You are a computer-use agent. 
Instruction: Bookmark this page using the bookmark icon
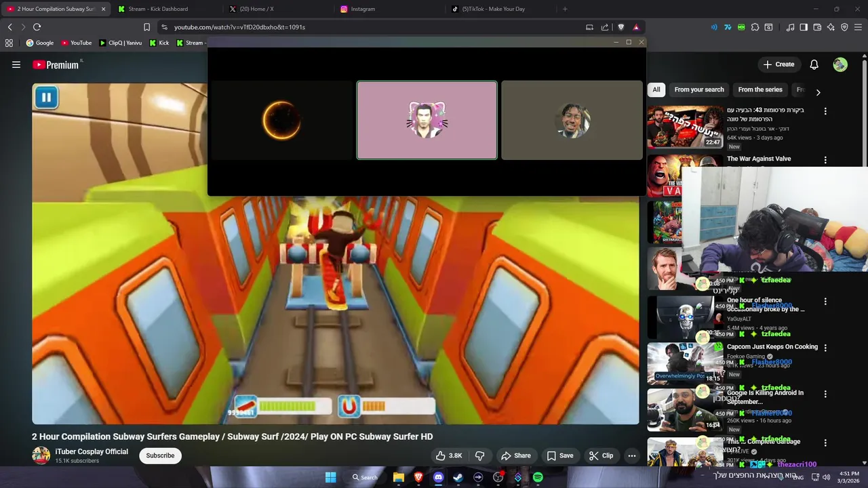pos(146,27)
